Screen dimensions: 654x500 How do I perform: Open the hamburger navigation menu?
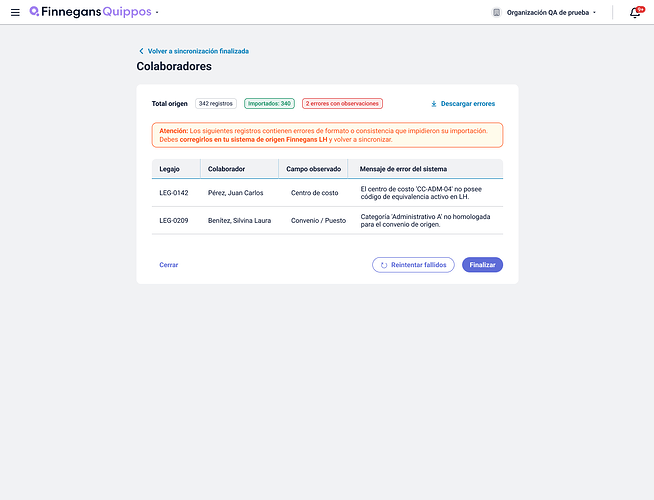coord(15,13)
